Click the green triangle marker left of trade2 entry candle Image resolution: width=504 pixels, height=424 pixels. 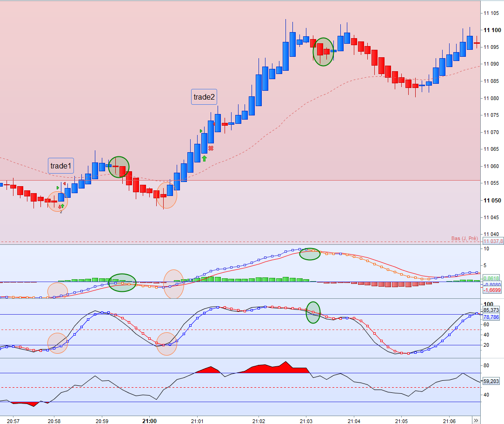[x=201, y=131]
